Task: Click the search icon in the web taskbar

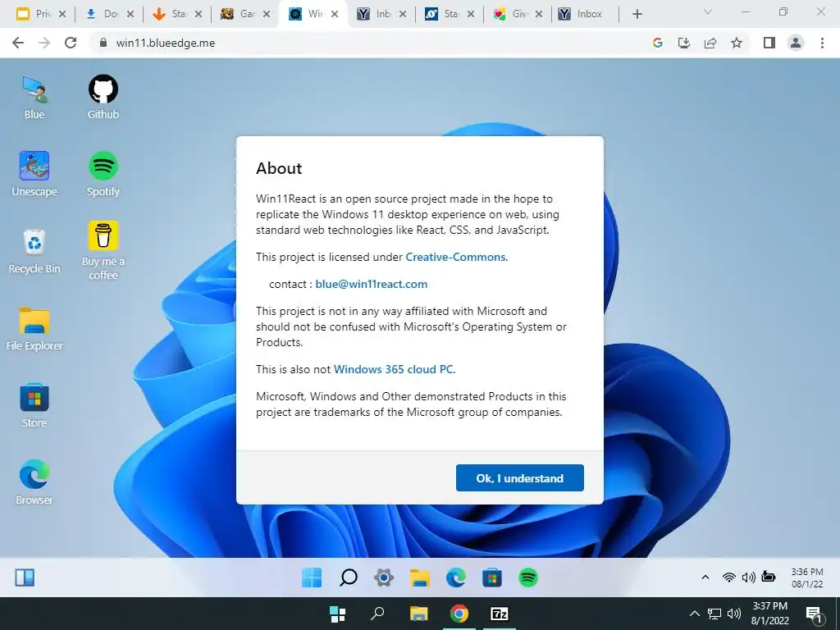Action: tap(348, 577)
